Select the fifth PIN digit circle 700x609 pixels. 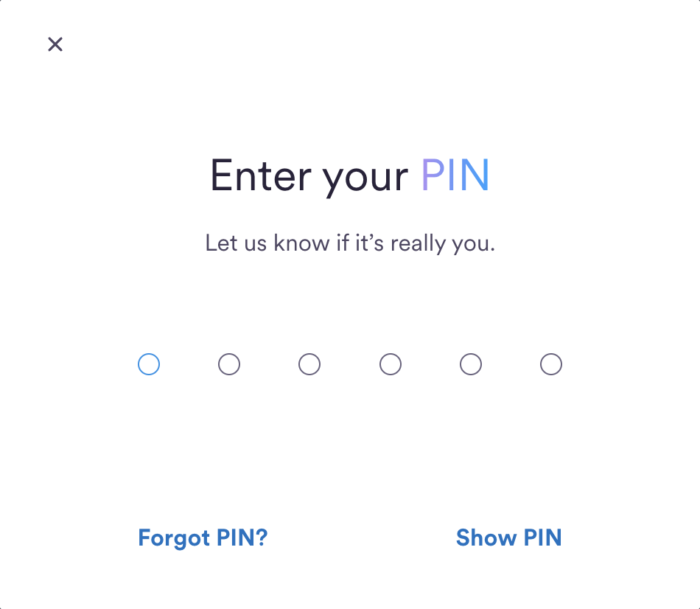coord(471,364)
